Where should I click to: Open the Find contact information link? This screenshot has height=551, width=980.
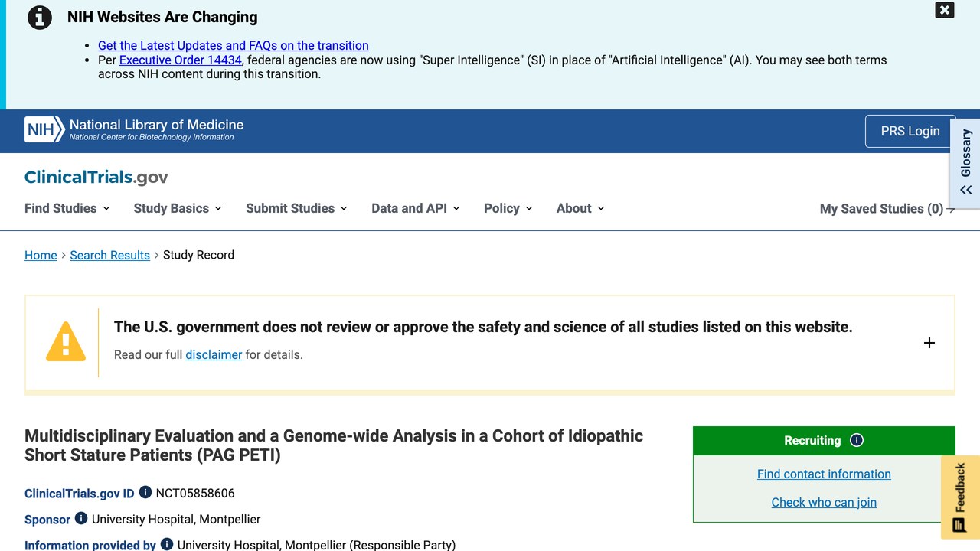tap(824, 474)
